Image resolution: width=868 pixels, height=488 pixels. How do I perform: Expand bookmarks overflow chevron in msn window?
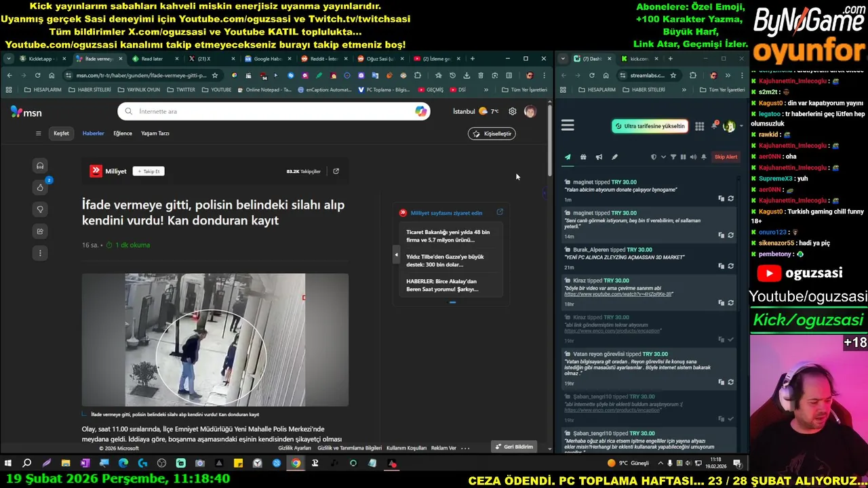click(486, 89)
